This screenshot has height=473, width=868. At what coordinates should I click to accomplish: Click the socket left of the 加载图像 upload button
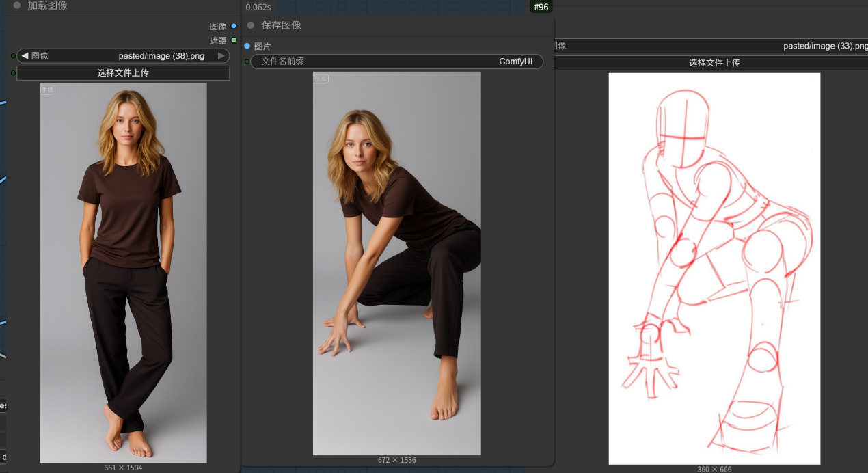(13, 72)
